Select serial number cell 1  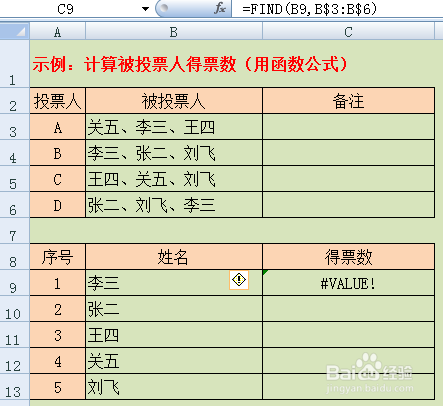coord(58,283)
